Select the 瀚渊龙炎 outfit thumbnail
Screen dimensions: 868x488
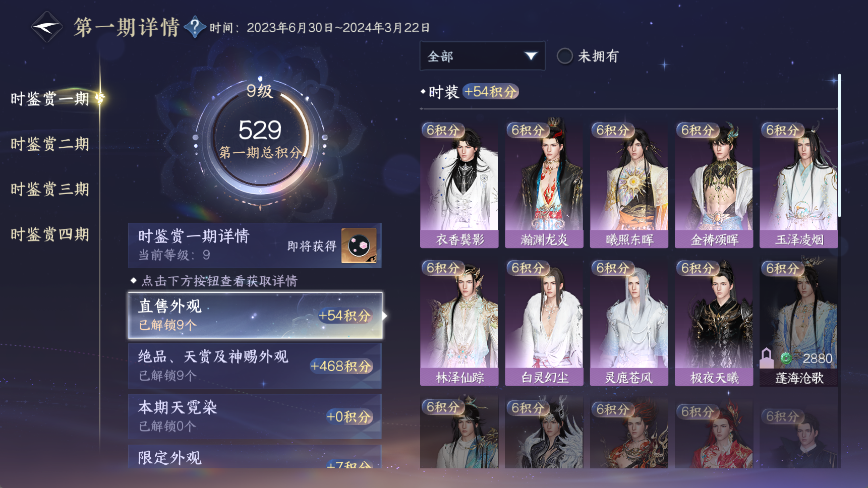544,185
